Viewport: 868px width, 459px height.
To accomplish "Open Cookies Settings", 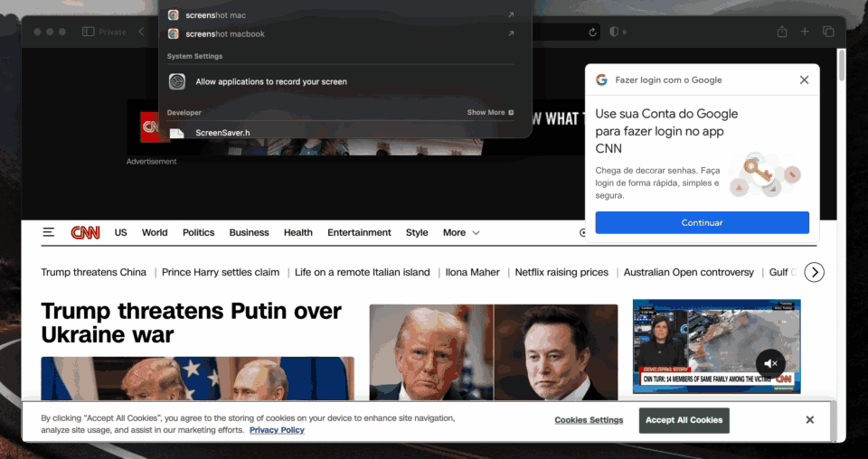I will (x=589, y=420).
